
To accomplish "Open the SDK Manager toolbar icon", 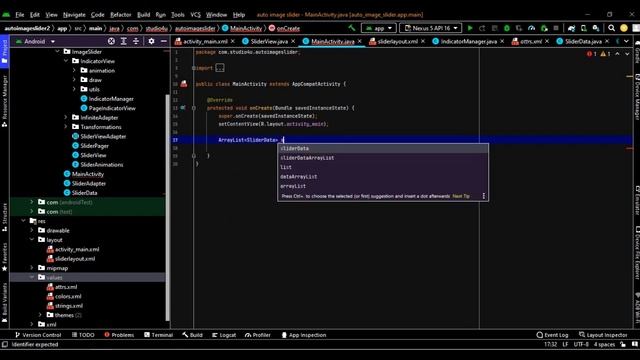I will pyautogui.click(x=596, y=28).
